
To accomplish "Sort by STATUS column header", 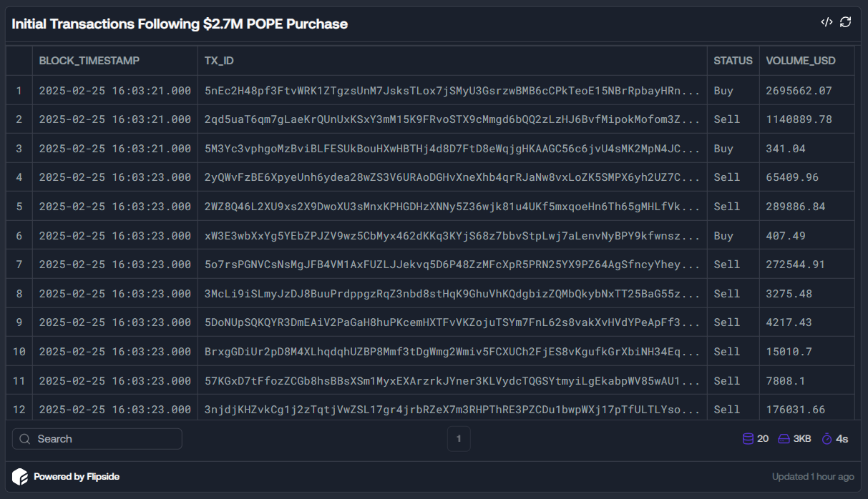I will coord(733,61).
